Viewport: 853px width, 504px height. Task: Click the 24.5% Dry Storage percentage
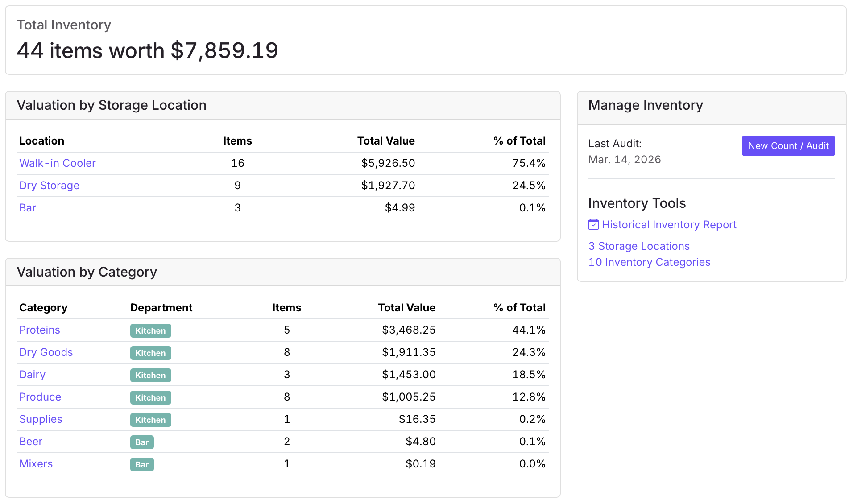(529, 186)
